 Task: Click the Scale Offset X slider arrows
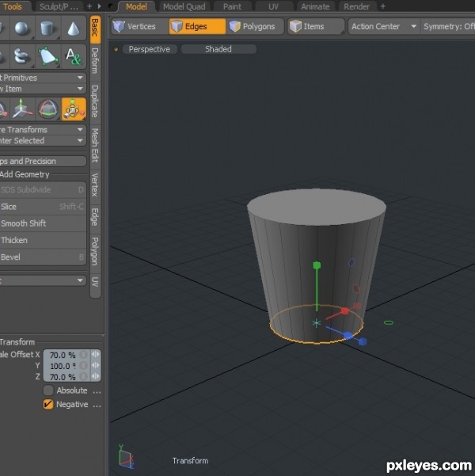tap(95, 355)
